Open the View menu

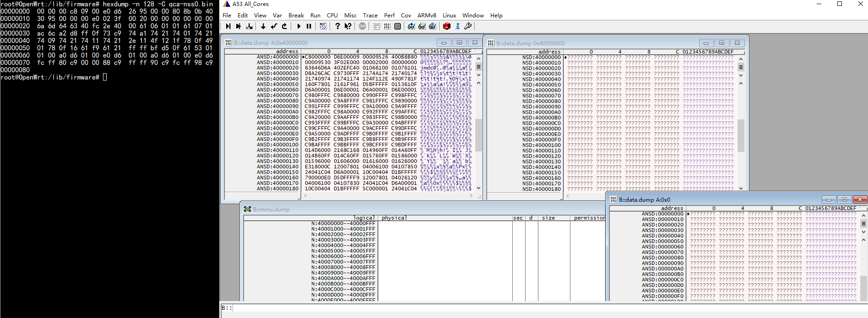260,15
